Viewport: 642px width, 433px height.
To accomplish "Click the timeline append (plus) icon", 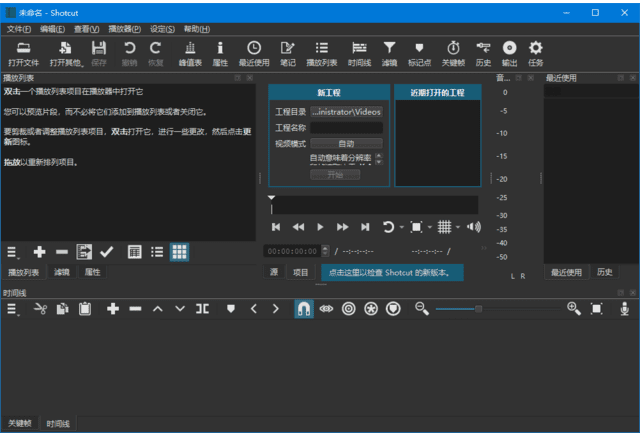I will tap(113, 309).
